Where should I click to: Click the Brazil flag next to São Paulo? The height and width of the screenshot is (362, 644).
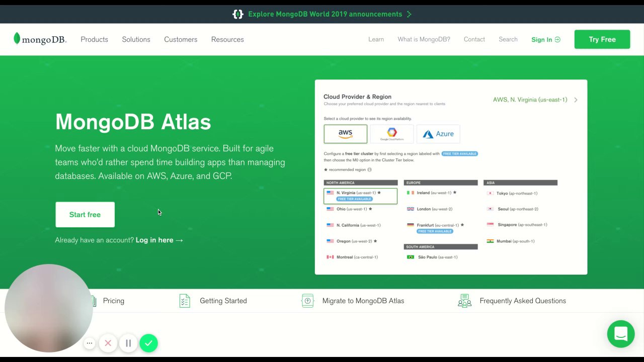point(411,257)
